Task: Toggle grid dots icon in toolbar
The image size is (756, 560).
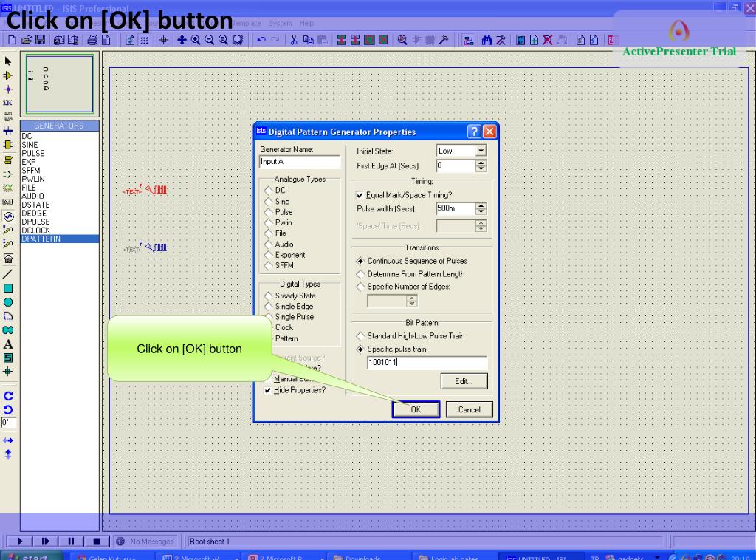Action: click(x=144, y=40)
